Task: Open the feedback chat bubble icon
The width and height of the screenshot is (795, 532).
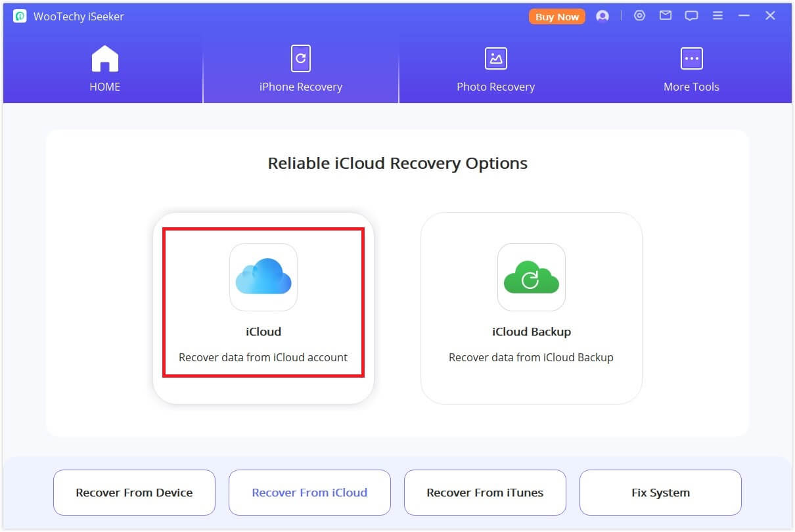Action: coord(691,15)
